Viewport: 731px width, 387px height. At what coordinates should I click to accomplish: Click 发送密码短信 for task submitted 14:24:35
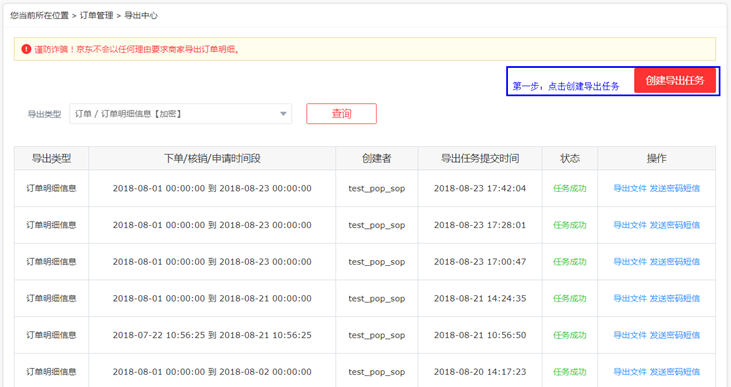675,298
